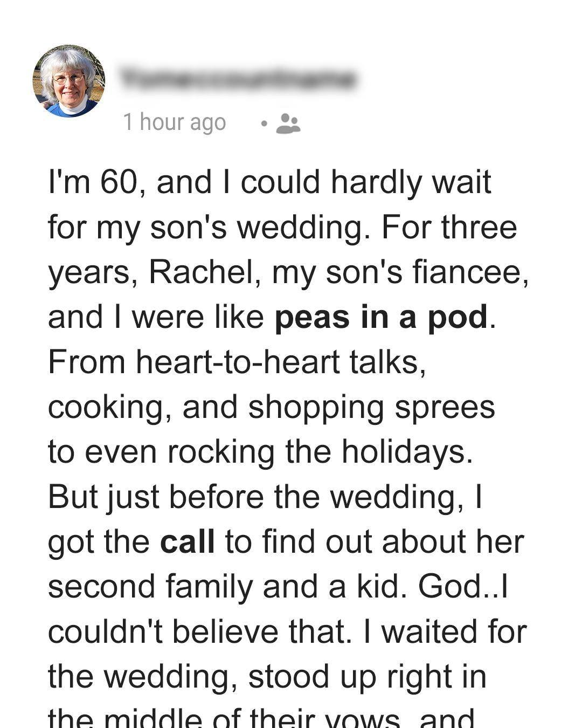
Task: Click the phrase "stood up right in"
Action: coord(367,676)
